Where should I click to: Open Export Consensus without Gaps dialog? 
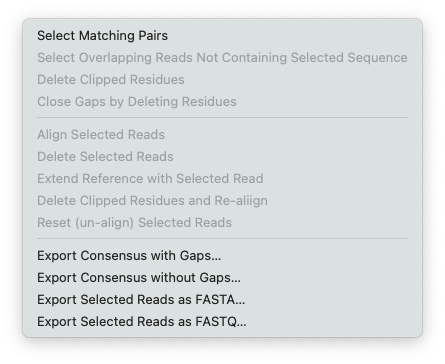coord(222,278)
